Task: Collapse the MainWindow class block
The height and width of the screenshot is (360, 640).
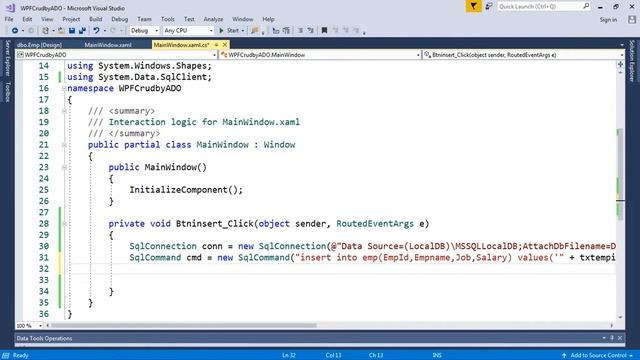Action: (x=64, y=145)
